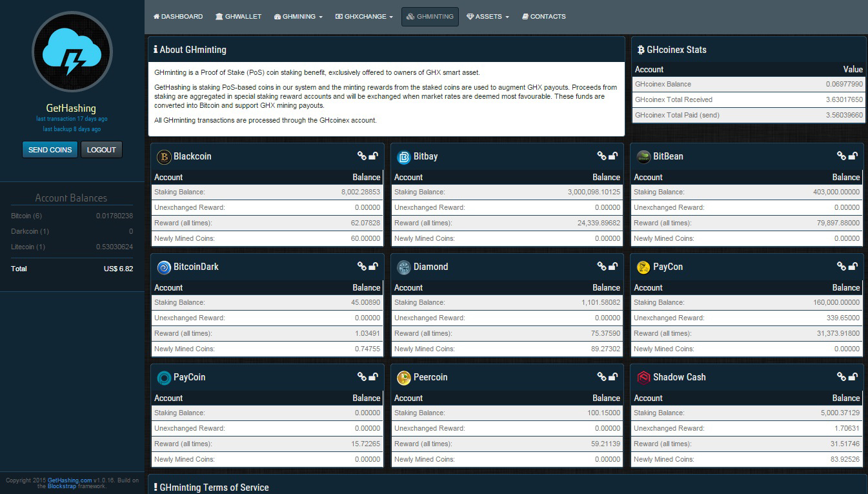Select the Litecoin (1) balance row
Viewport: 868px width, 494px height.
[72, 247]
